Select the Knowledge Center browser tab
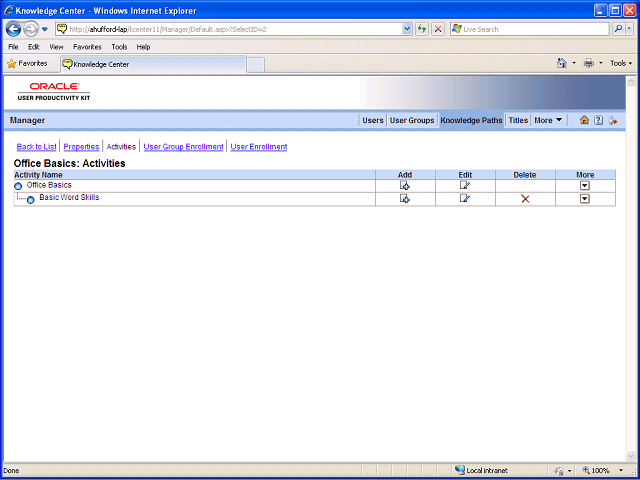Viewport: 640px width, 480px height. tap(153, 64)
